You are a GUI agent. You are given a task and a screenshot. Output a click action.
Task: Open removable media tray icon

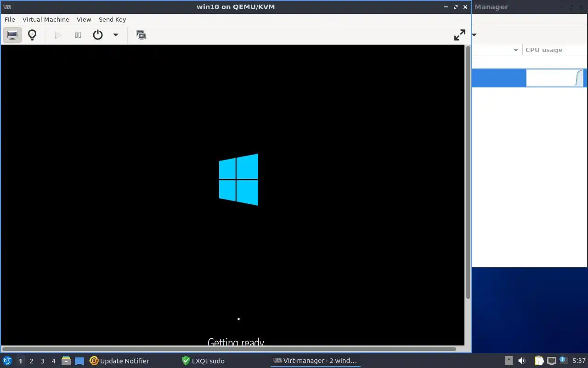point(509,361)
